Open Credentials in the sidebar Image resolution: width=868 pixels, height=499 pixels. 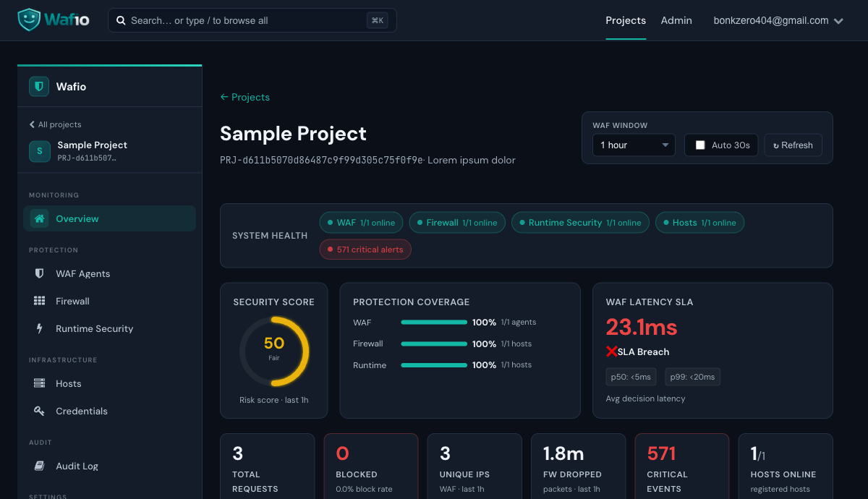tap(109, 411)
